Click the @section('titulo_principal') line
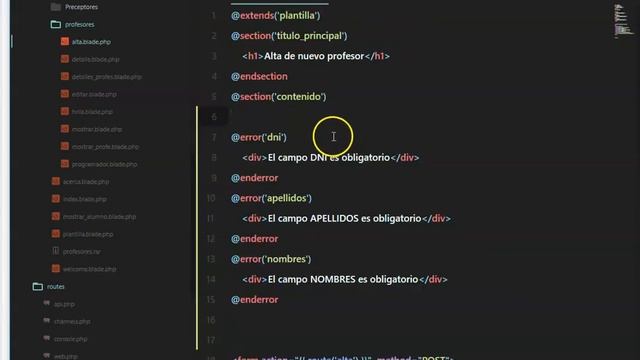This screenshot has height=360, width=640. point(289,36)
